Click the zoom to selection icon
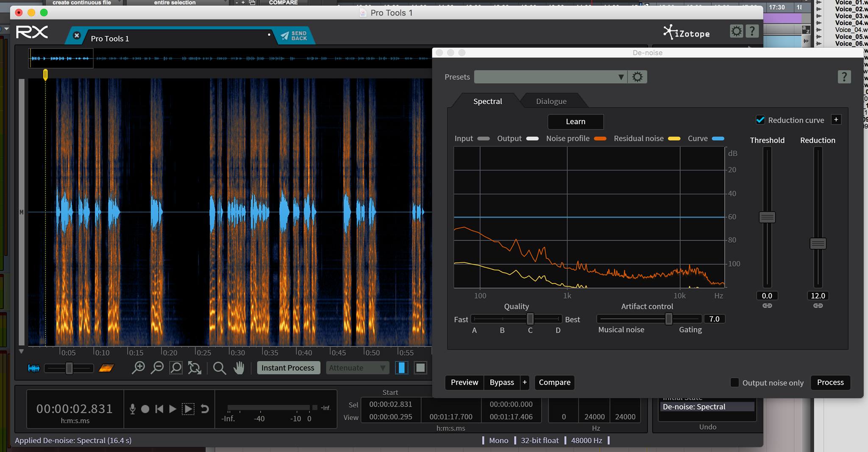The width and height of the screenshot is (868, 452). tap(176, 368)
